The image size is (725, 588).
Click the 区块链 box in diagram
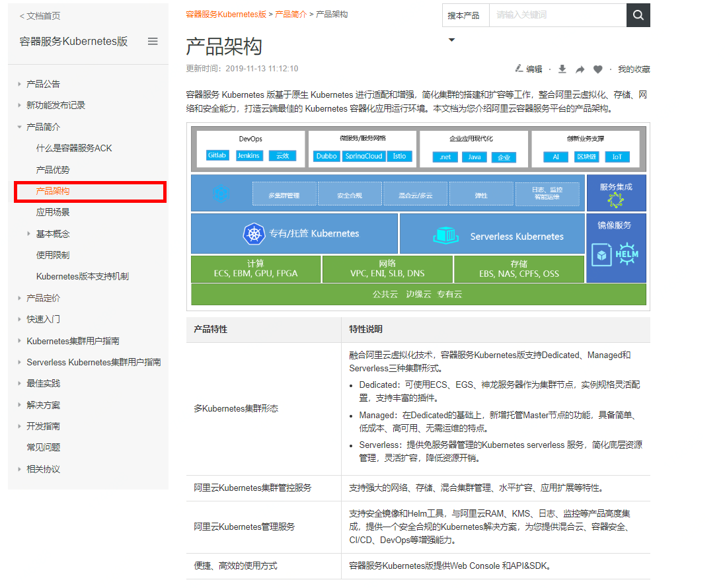tap(586, 157)
